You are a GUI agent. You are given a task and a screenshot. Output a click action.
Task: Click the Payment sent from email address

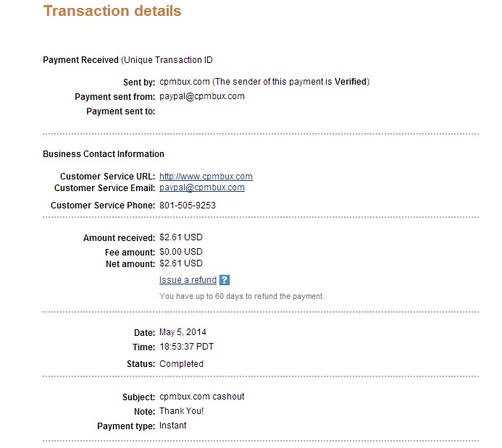pos(202,96)
